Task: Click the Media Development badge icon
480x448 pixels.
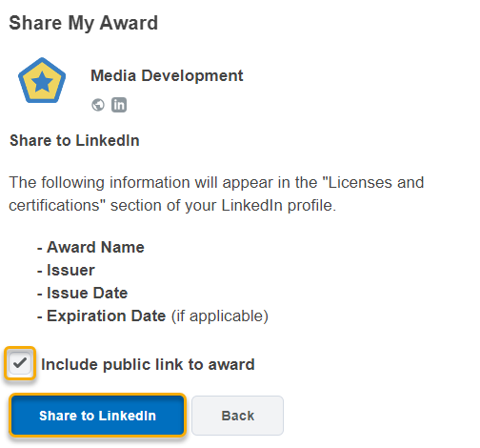Action: tap(42, 80)
